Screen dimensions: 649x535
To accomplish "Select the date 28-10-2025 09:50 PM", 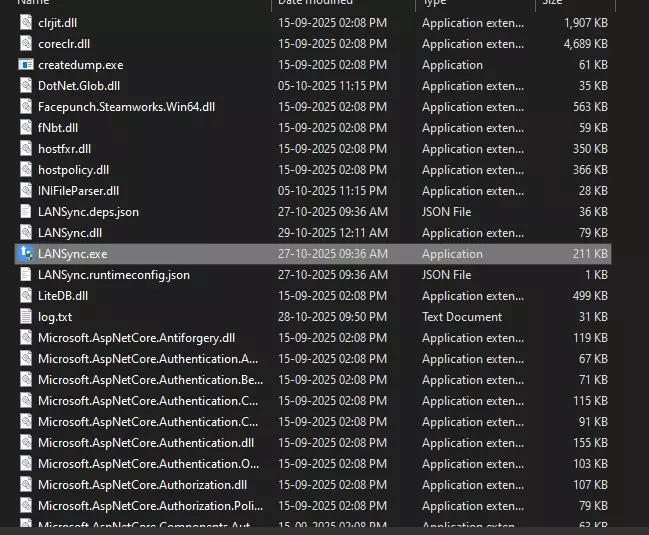I will click(332, 317).
